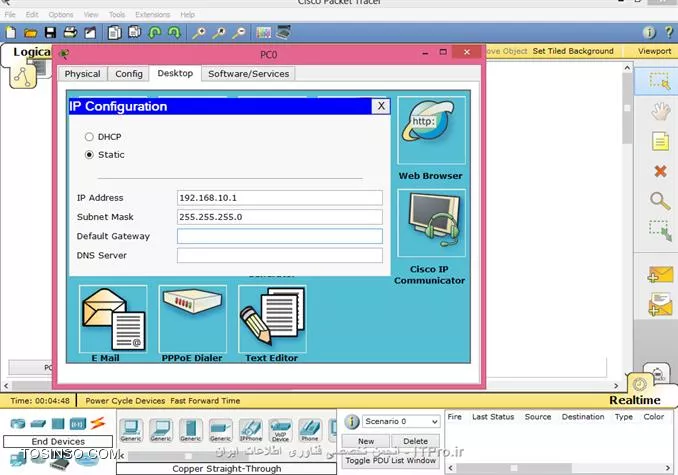Choose the Delete red X tool
The height and width of the screenshot is (475, 678).
660,171
